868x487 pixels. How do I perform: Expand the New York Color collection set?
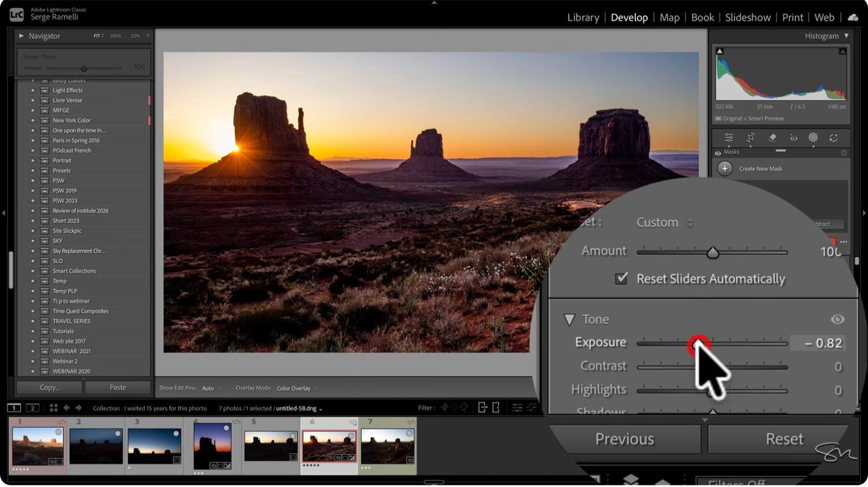pos(33,120)
